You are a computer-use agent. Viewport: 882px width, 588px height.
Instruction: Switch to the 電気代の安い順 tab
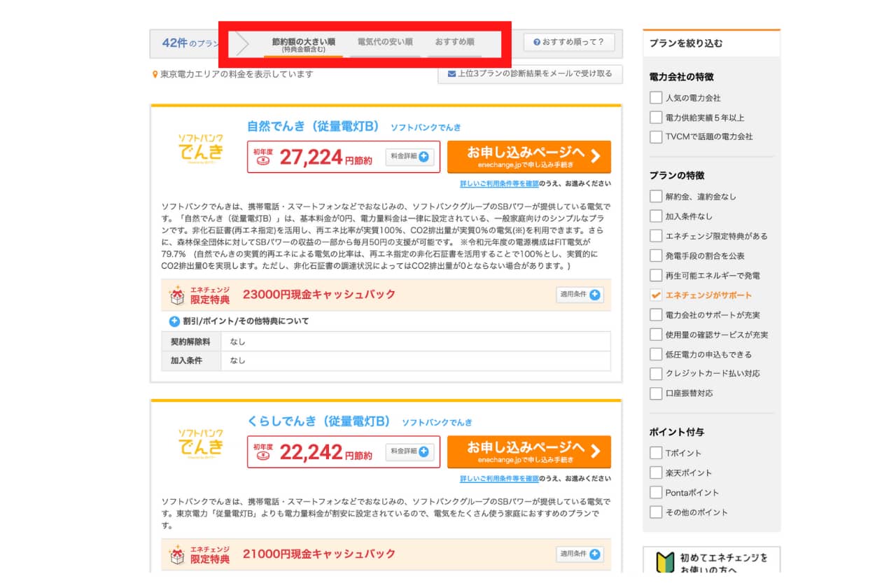[x=385, y=43]
